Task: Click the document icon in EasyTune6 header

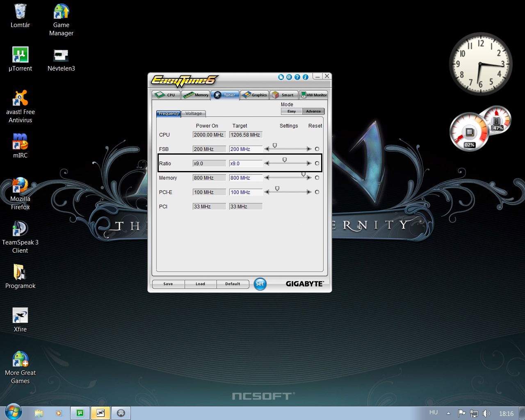Action: click(281, 77)
